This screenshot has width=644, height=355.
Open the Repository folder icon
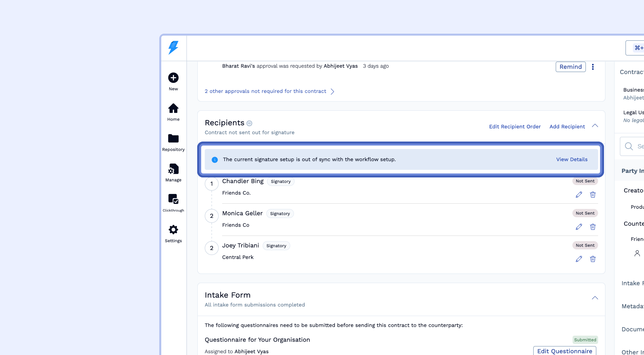[x=173, y=138]
